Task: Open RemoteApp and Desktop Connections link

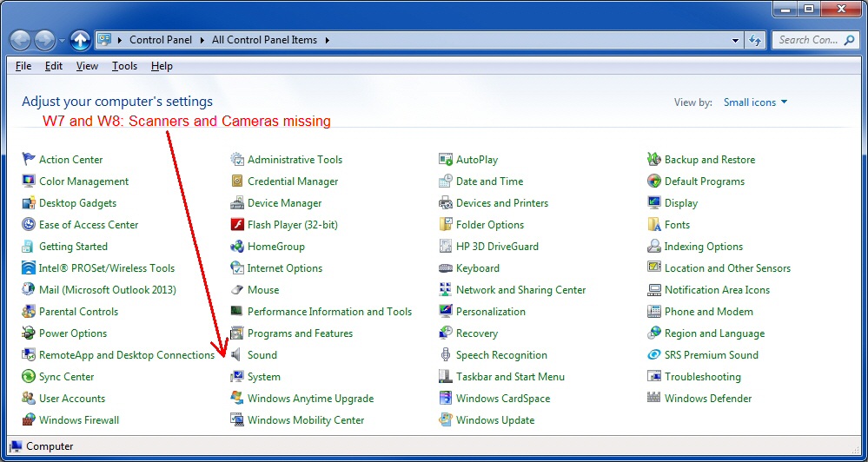Action: click(x=127, y=354)
